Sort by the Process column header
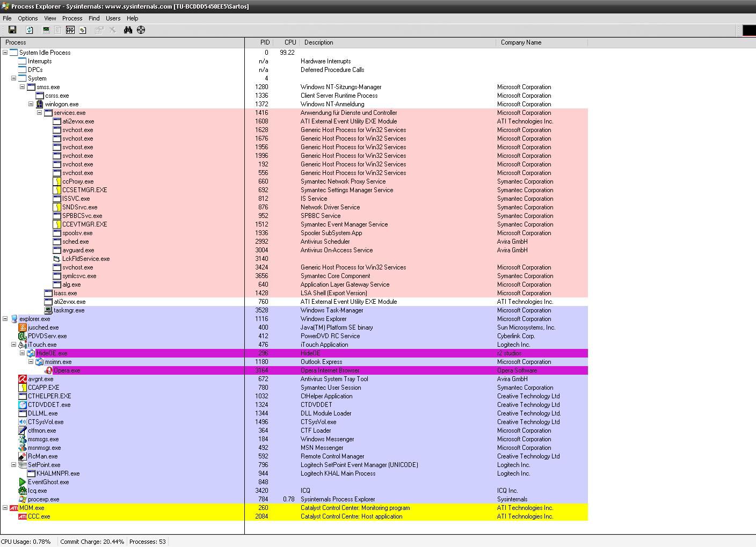The width and height of the screenshot is (756, 547). click(122, 42)
